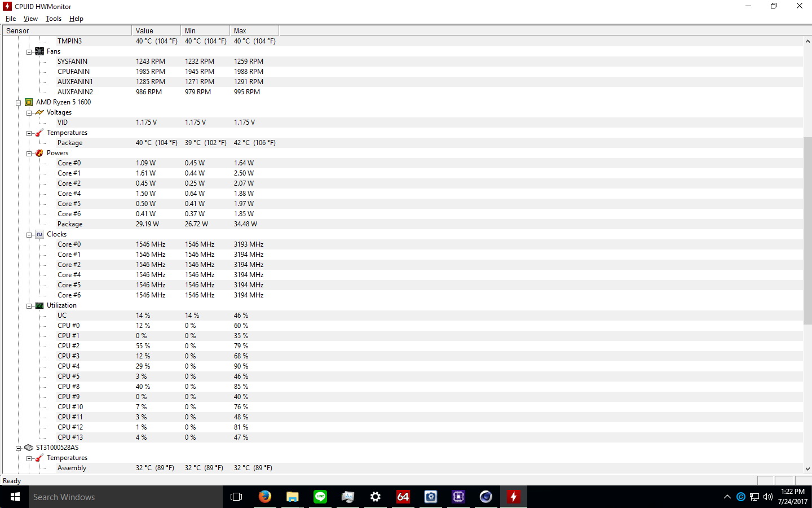This screenshot has height=508, width=812.
Task: Open the network status tray icon
Action: click(754, 497)
